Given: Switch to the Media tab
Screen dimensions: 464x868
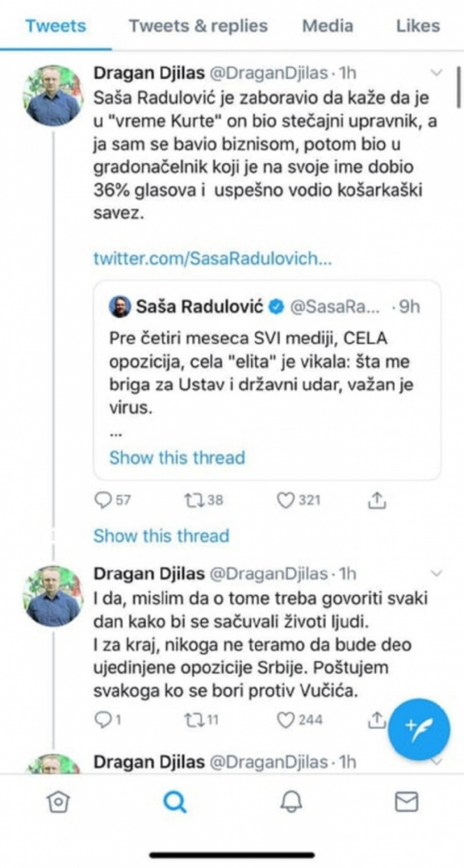Looking at the screenshot, I should click(327, 26).
